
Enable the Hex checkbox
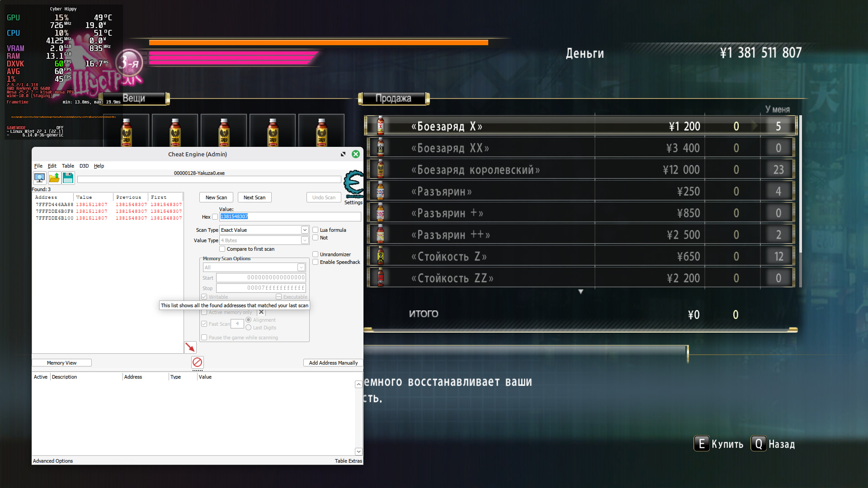tap(215, 217)
